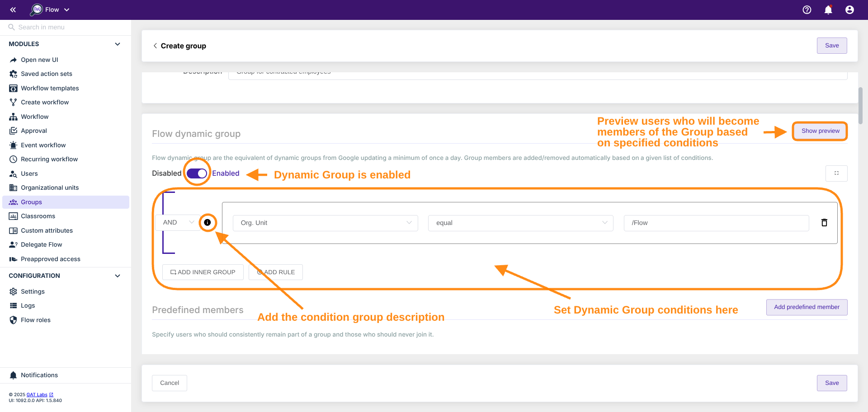Collapse the sidebar with double chevron icon
868x412 pixels.
[x=13, y=9]
